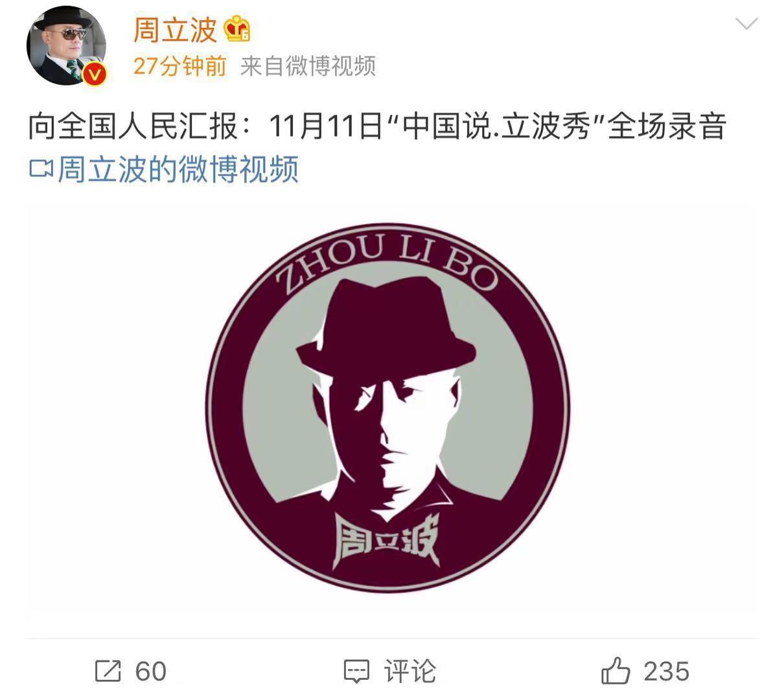This screenshot has width=784, height=700.
Task: Click the video camera icon before the link
Action: tap(41, 169)
